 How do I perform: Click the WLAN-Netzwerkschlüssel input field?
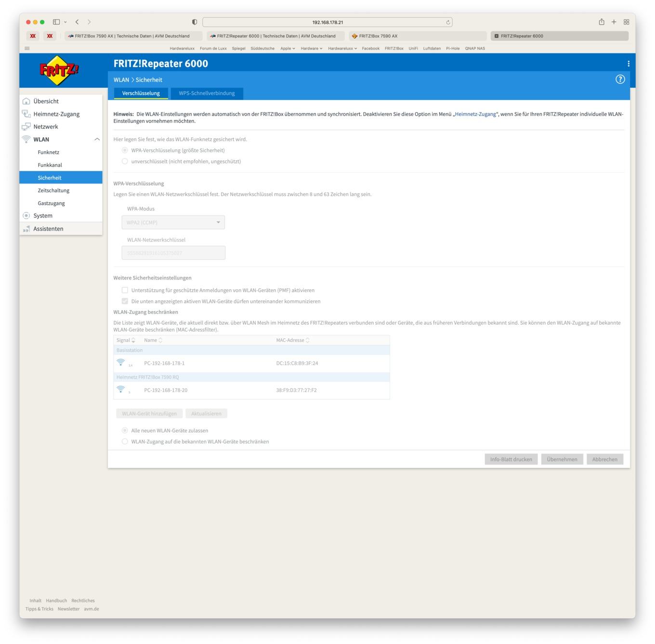(x=173, y=253)
